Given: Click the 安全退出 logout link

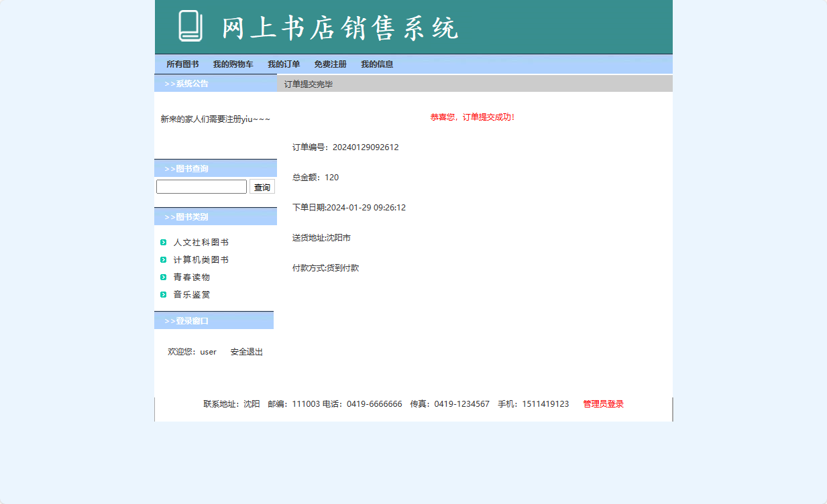Looking at the screenshot, I should pyautogui.click(x=245, y=351).
